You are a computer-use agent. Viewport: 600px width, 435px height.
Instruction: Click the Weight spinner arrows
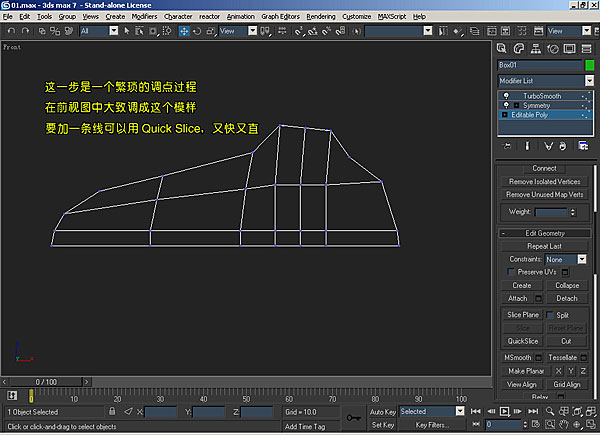tap(572, 212)
